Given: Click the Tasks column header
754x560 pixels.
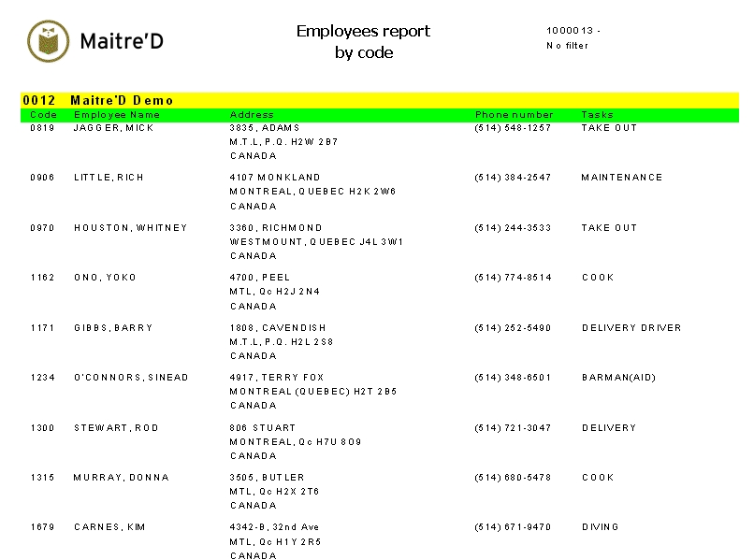Looking at the screenshot, I should click(597, 115).
